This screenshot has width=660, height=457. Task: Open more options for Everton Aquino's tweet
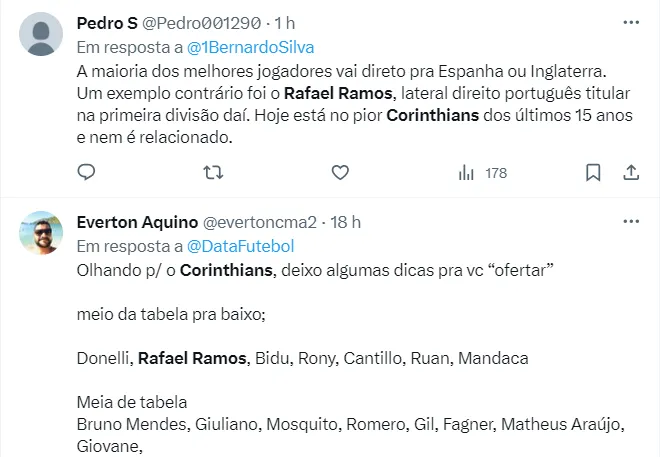click(631, 221)
